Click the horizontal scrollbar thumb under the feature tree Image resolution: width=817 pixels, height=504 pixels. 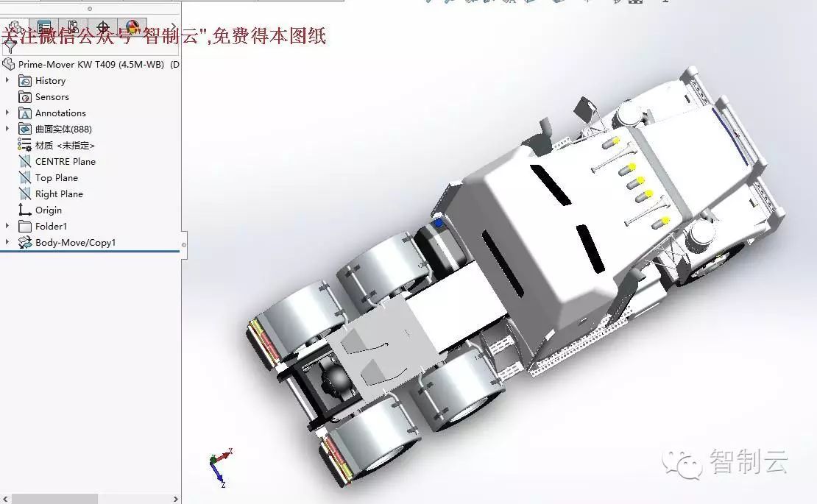[54, 499]
